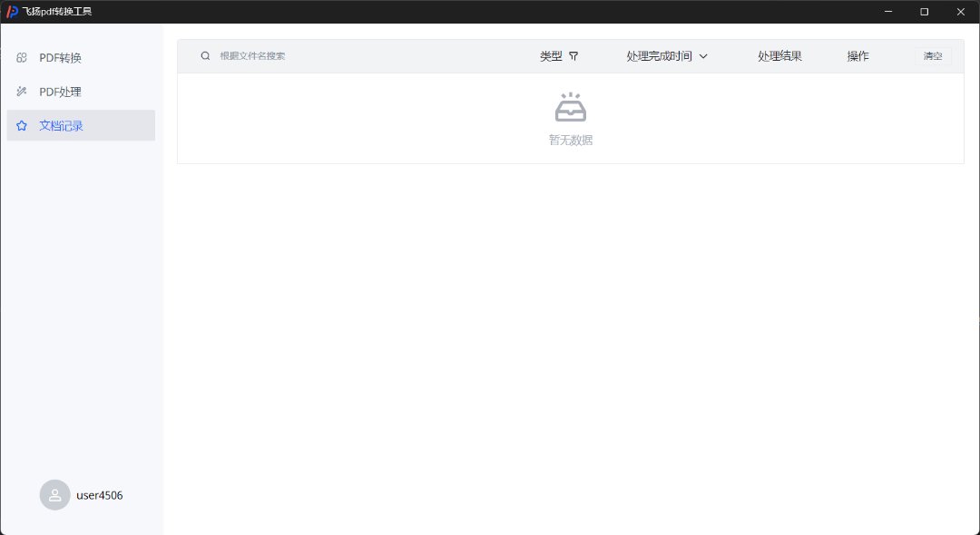Expand the 处理完成时间 chevron arrow

(703, 56)
